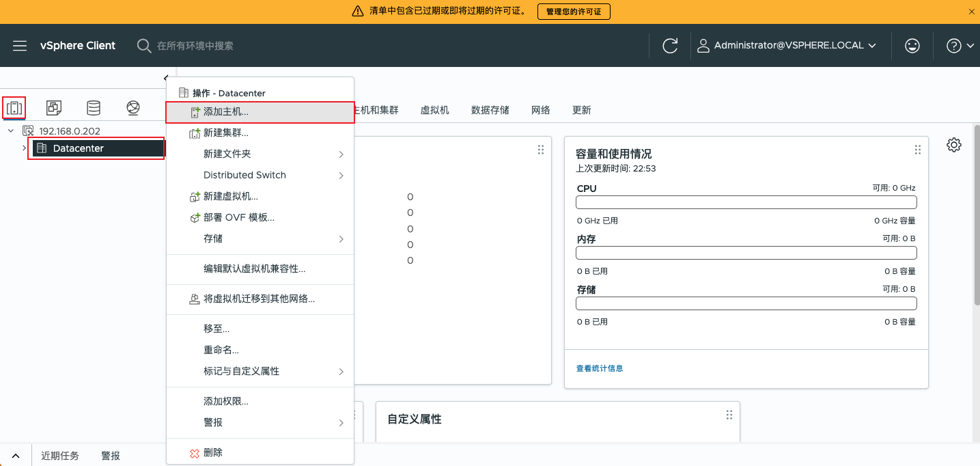Click the 部署 OVF 模板 icon
This screenshot has width=980, height=466.
tap(195, 218)
